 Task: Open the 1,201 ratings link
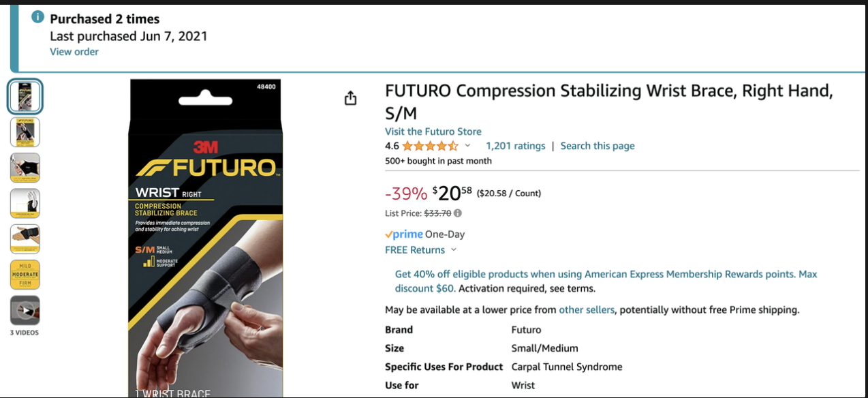(516, 145)
